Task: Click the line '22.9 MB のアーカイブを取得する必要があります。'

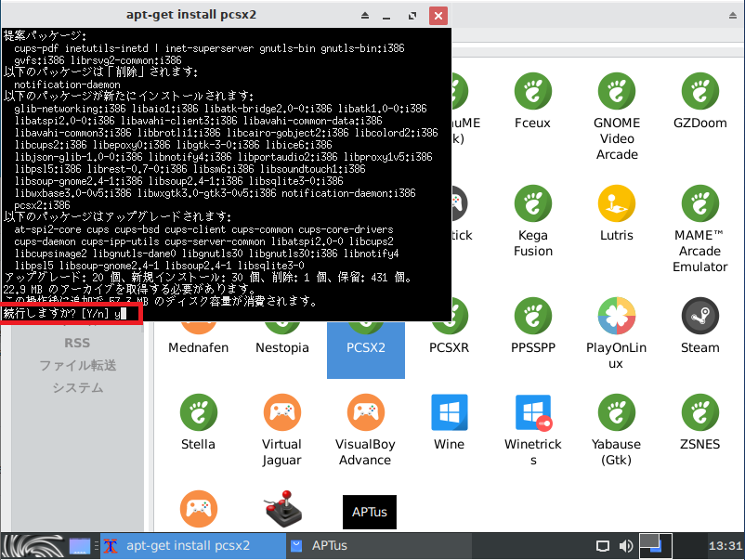Action: (130, 289)
